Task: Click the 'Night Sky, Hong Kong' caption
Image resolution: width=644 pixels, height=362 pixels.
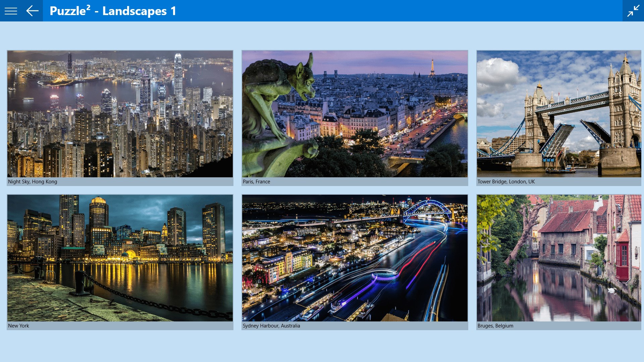Action: 33,182
